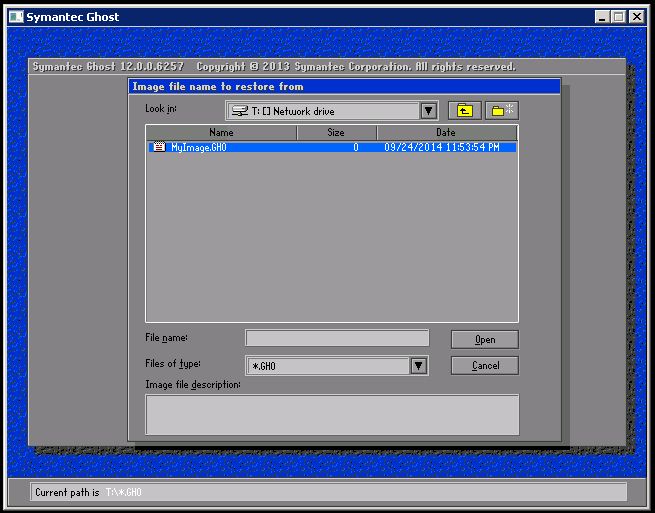Open the Files of type dropdown arrow
Image resolution: width=655 pixels, height=513 pixels.
tap(419, 366)
